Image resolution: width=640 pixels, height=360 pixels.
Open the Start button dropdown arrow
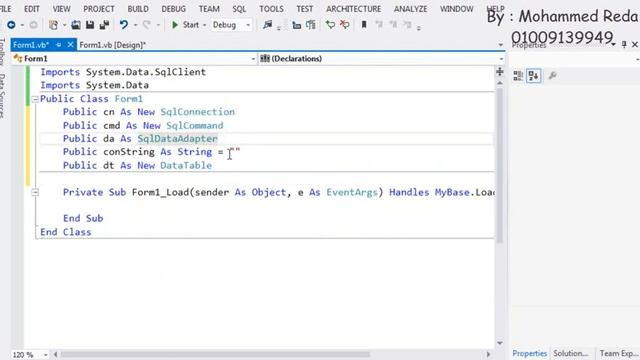[204, 25]
